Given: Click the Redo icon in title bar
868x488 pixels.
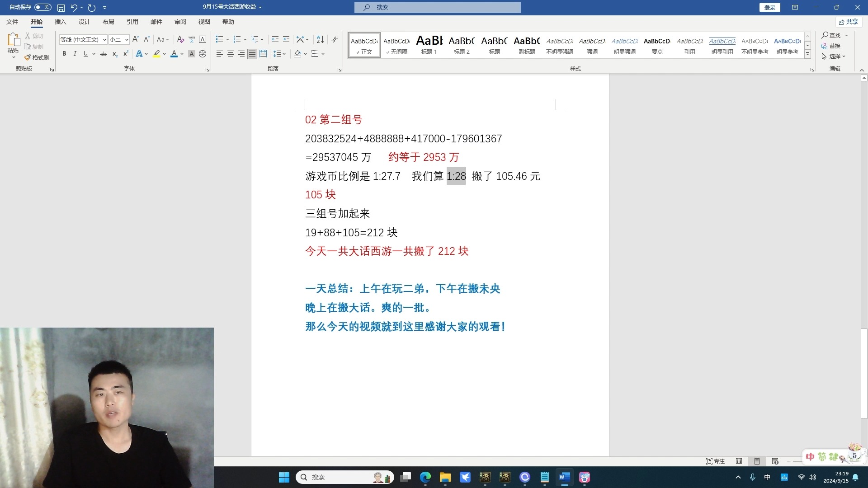Looking at the screenshot, I should pyautogui.click(x=92, y=8).
